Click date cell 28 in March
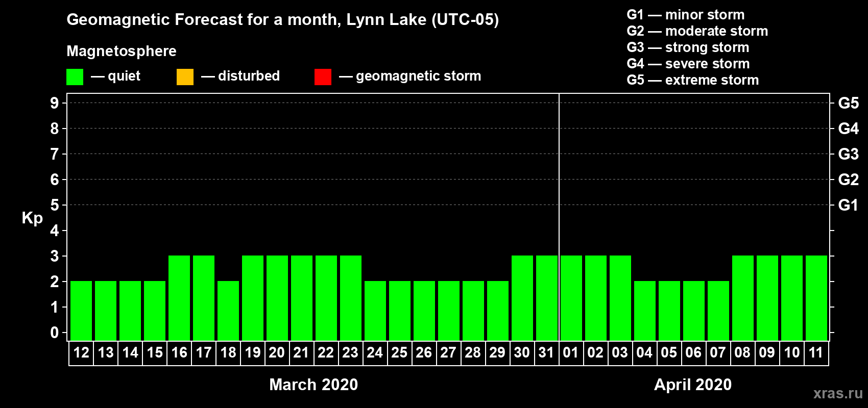Image resolution: width=868 pixels, height=408 pixels. pos(473,353)
